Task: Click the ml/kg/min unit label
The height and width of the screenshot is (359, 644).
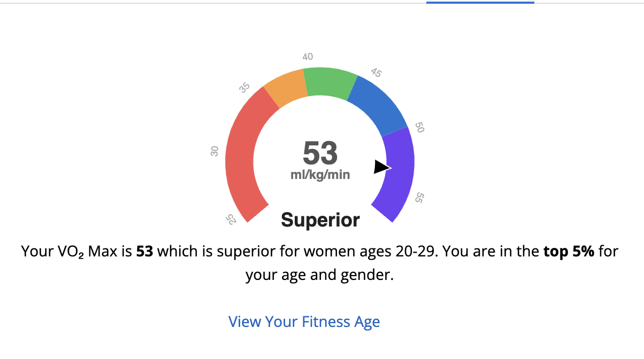Action: (x=320, y=175)
